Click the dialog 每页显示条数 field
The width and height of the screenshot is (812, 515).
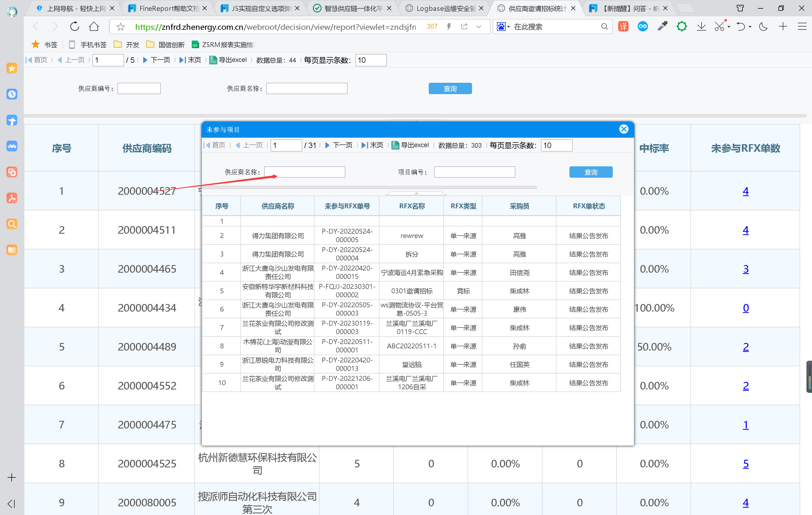coord(556,145)
